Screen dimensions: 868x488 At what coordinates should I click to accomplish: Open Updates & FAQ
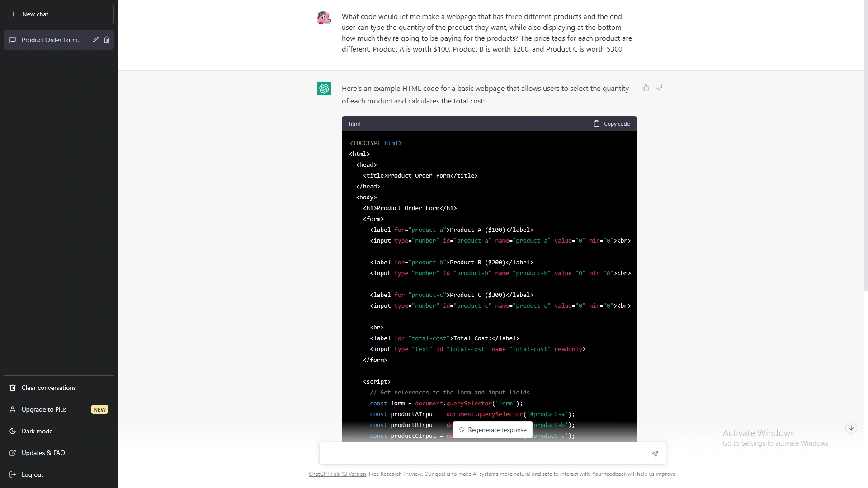pos(42,453)
